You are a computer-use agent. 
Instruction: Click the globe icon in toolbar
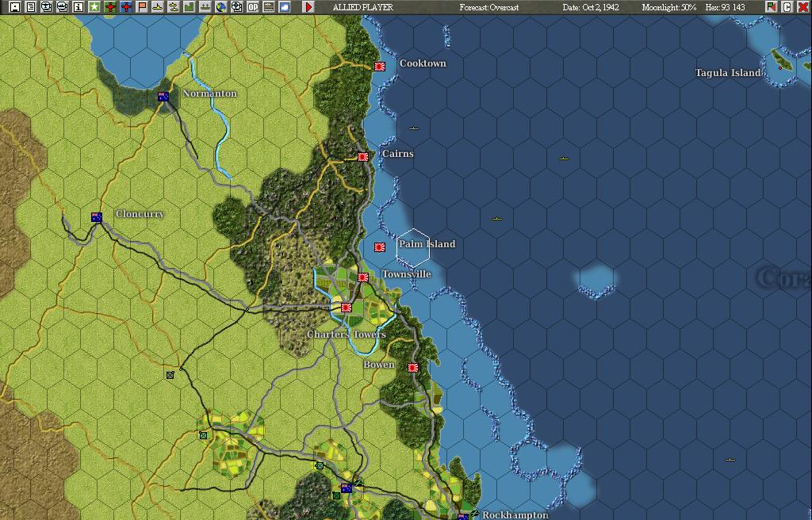pyautogui.click(x=221, y=6)
